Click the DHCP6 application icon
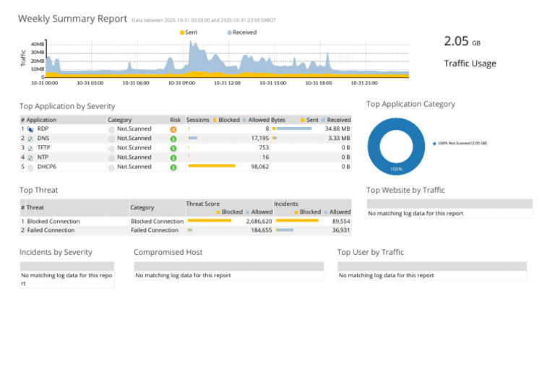 [x=30, y=167]
